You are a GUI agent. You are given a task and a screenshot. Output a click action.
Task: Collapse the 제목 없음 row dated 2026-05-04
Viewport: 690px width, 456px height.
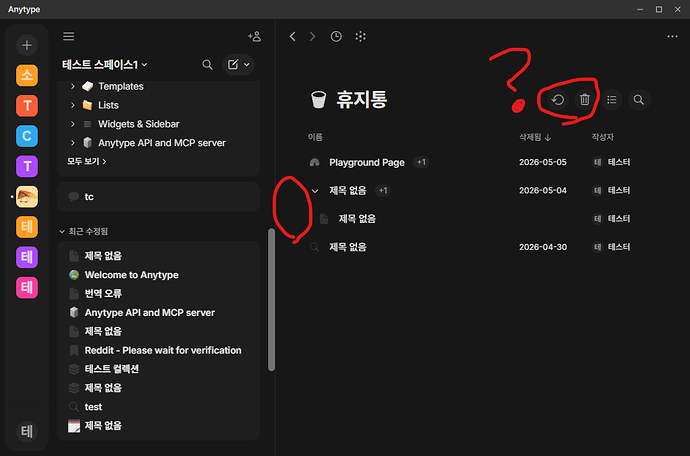click(x=315, y=191)
